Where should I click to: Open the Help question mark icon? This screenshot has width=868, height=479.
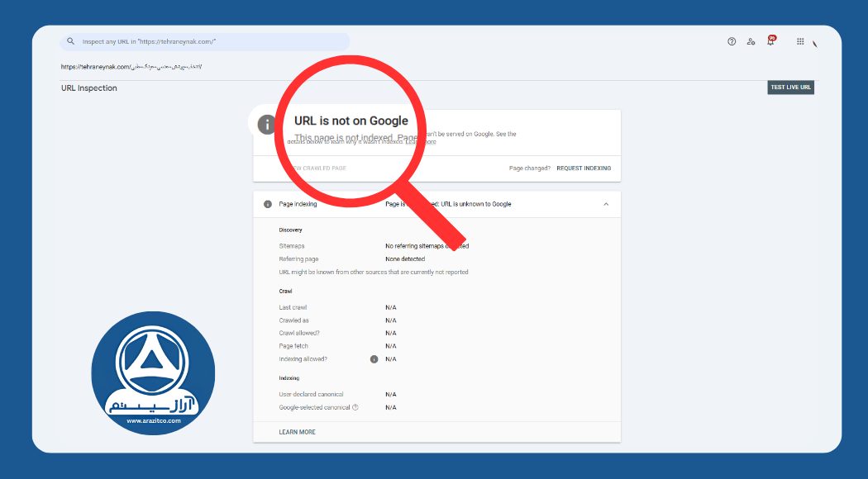click(x=732, y=41)
